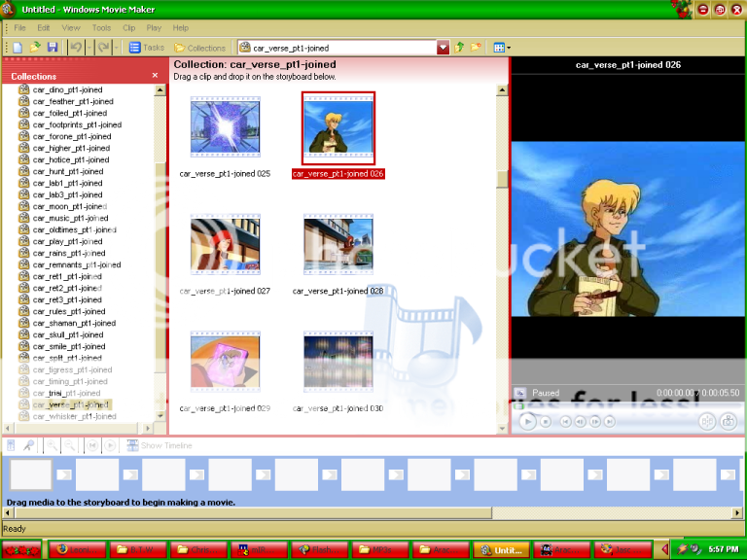Image resolution: width=747 pixels, height=560 pixels.
Task: Select clip thumbnail car_verse_pt1-joined 030
Action: [338, 362]
